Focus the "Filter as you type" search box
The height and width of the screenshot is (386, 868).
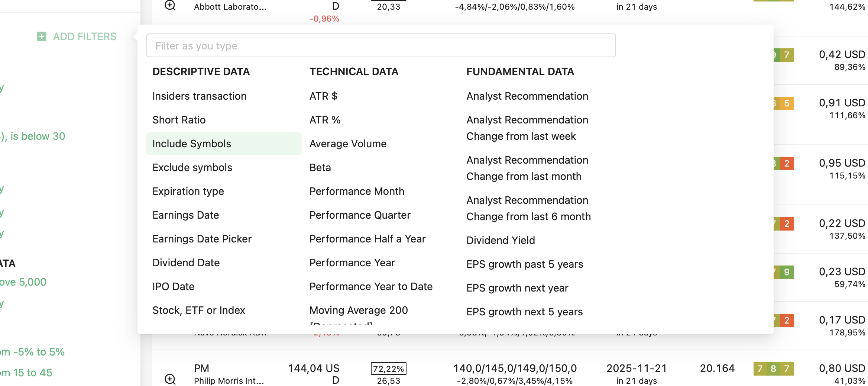pos(381,46)
